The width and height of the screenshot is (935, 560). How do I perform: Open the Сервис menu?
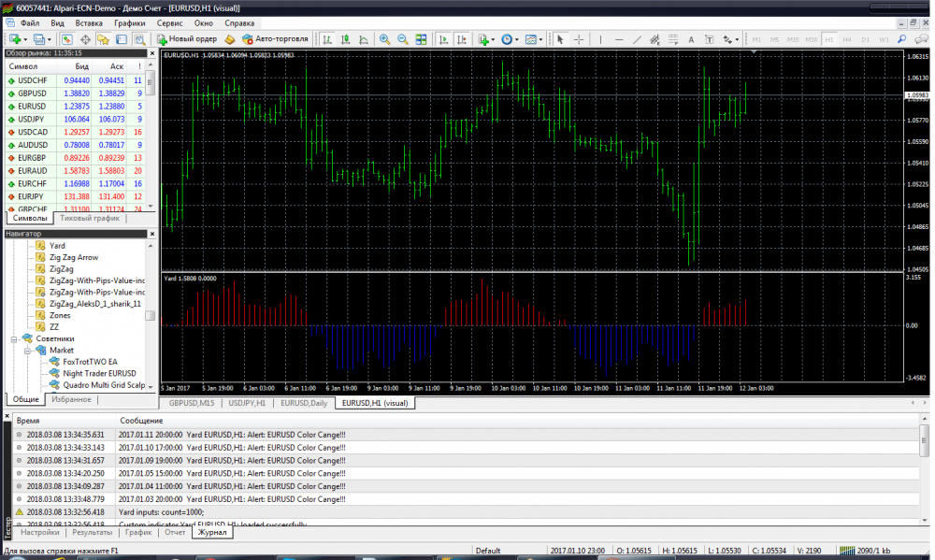tap(169, 22)
